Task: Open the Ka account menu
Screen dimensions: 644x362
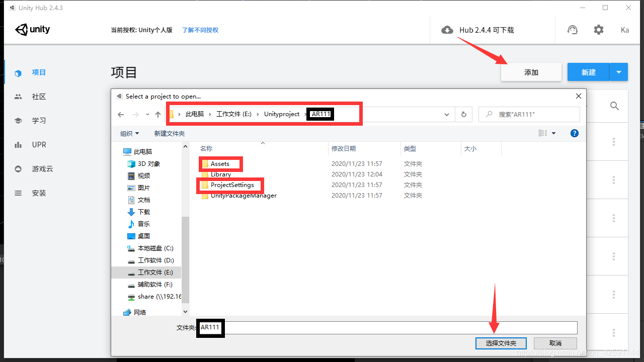Action: tap(625, 30)
